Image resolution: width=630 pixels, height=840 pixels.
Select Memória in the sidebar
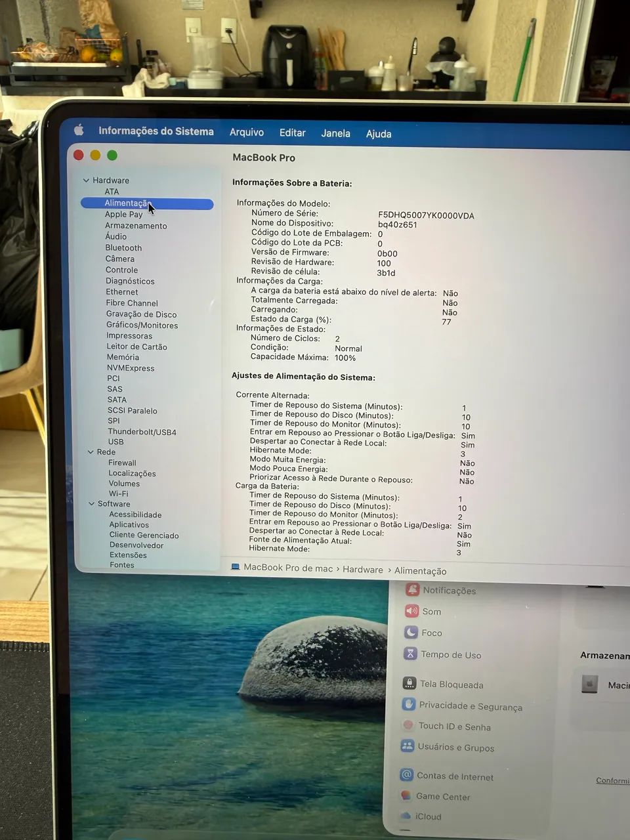[123, 357]
